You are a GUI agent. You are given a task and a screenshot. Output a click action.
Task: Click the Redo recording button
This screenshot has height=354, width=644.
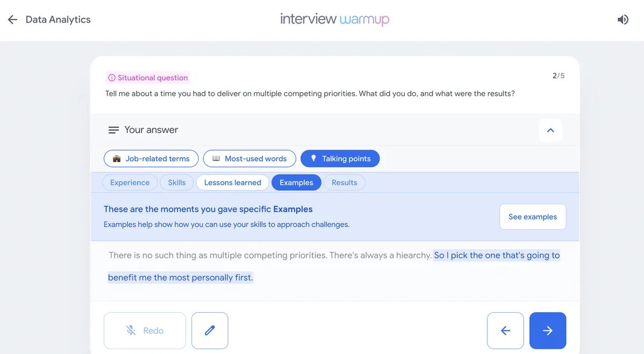click(145, 330)
